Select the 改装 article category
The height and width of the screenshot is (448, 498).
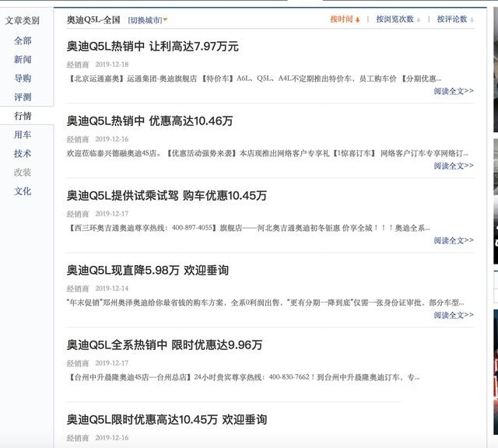click(23, 173)
